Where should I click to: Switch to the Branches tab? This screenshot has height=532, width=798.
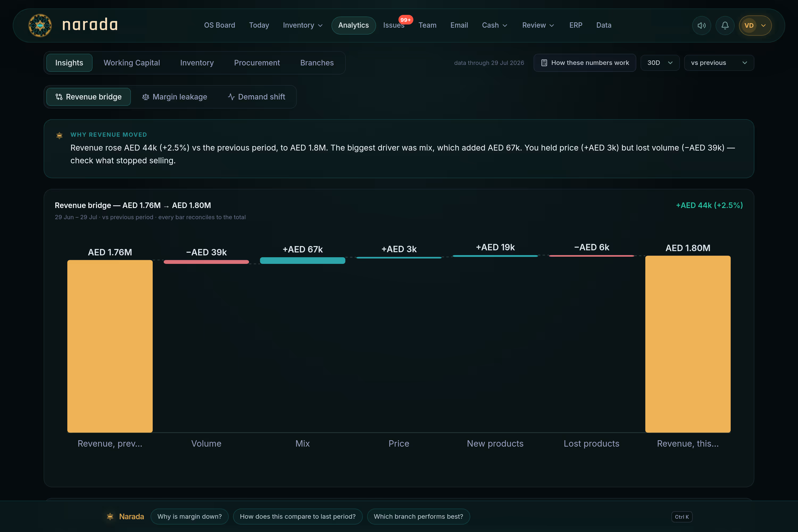317,63
